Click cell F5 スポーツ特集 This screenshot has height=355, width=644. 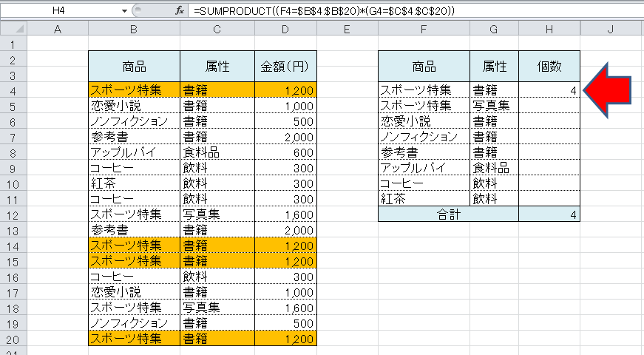(424, 106)
